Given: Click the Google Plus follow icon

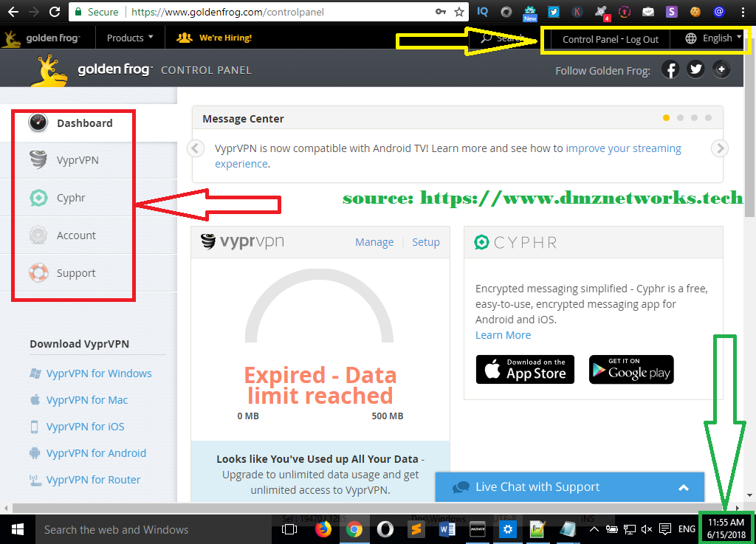Looking at the screenshot, I should click(x=721, y=70).
